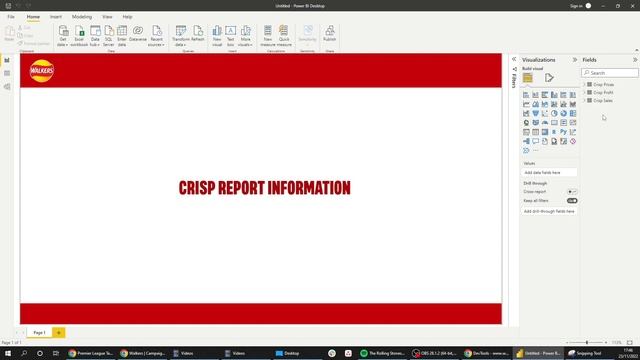Expand the Filters pane
The width and height of the screenshot is (640, 360).
coord(514,60)
